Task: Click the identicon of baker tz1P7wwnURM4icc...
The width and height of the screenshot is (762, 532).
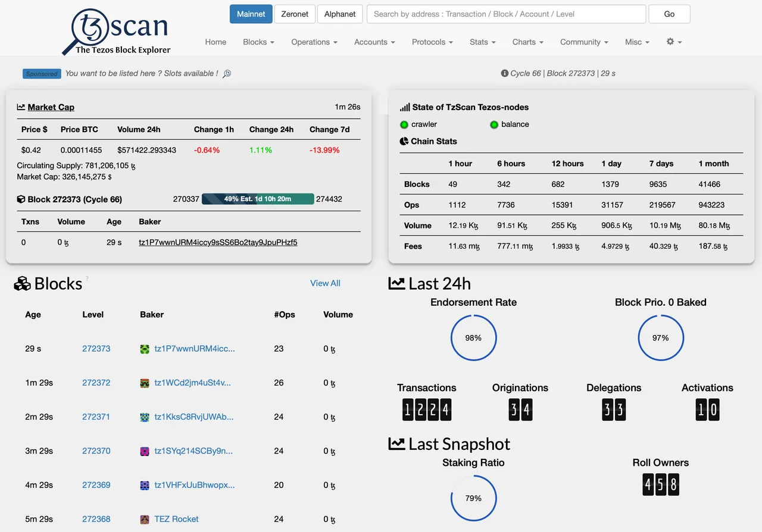Action: 145,349
